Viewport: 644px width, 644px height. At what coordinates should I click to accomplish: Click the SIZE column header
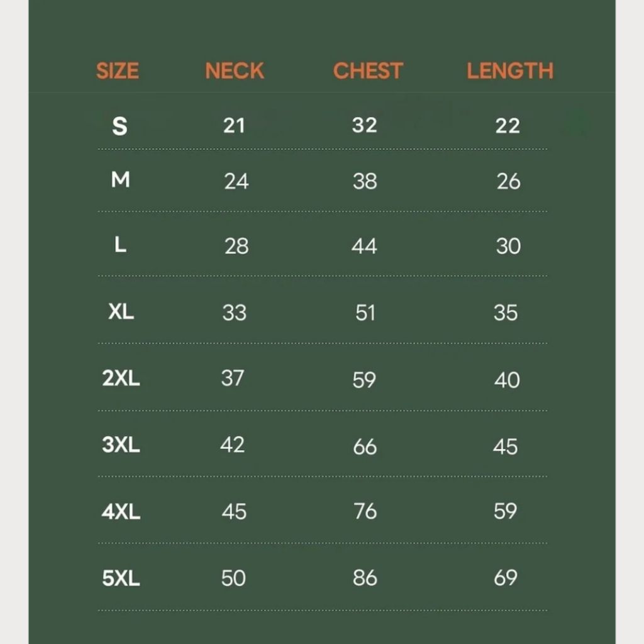click(x=118, y=71)
